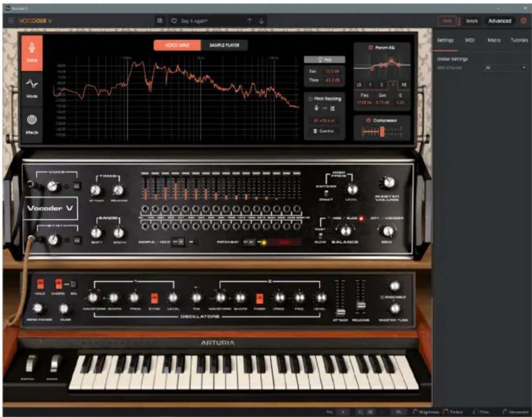The width and height of the screenshot is (532, 417).
Task: Adjust the synth Attack fader
Action: (341, 312)
